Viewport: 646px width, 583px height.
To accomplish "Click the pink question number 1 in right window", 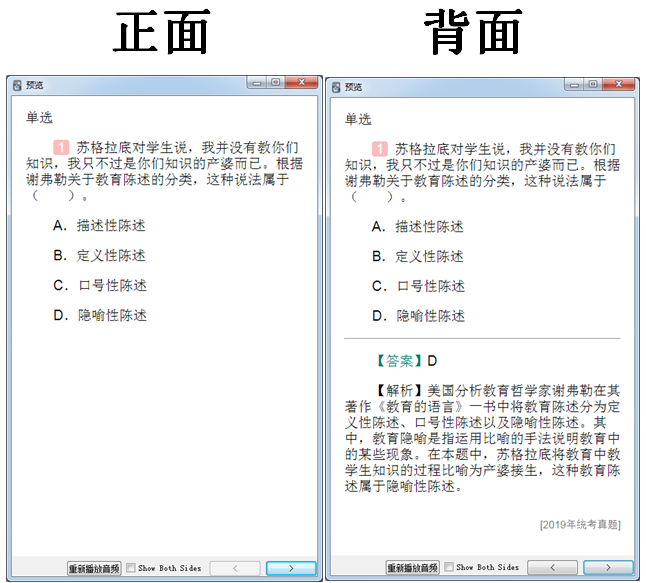I will pyautogui.click(x=380, y=149).
